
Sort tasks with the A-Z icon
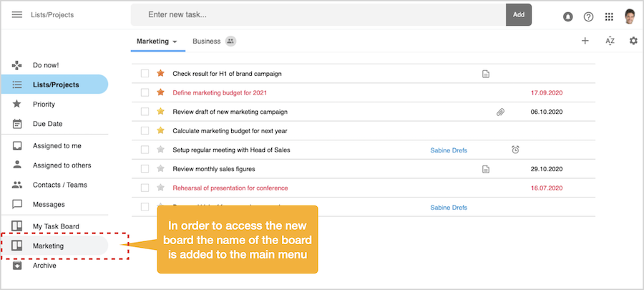[610, 41]
